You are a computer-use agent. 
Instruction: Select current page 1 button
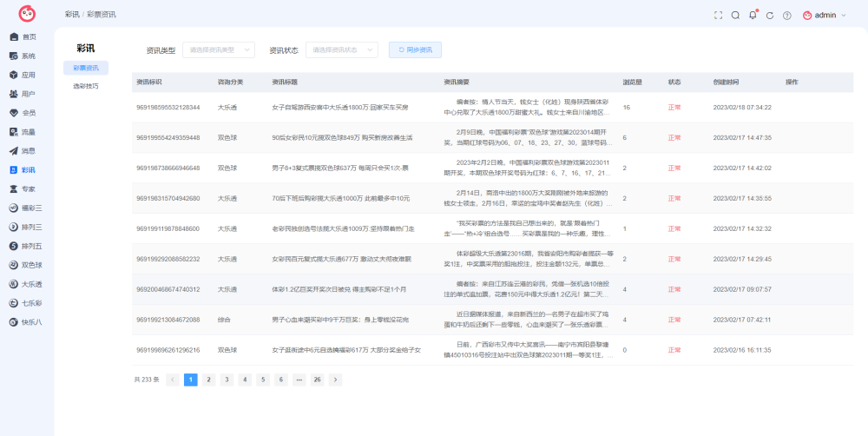coord(190,380)
